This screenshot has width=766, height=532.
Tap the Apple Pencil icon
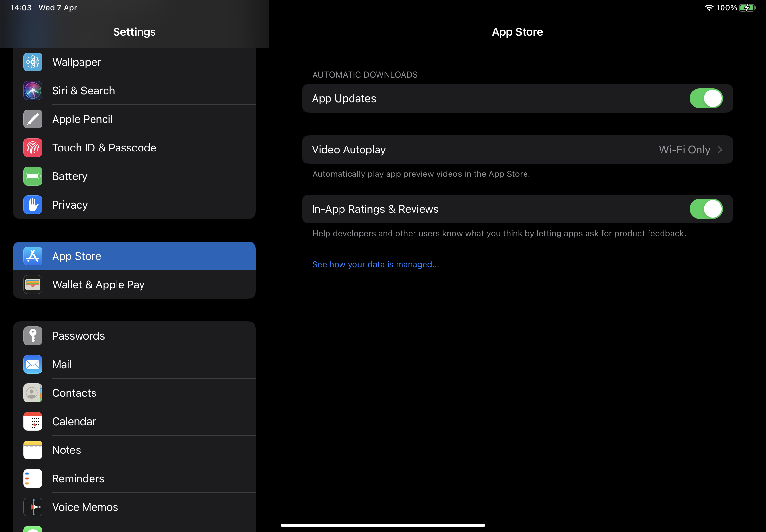coord(33,119)
